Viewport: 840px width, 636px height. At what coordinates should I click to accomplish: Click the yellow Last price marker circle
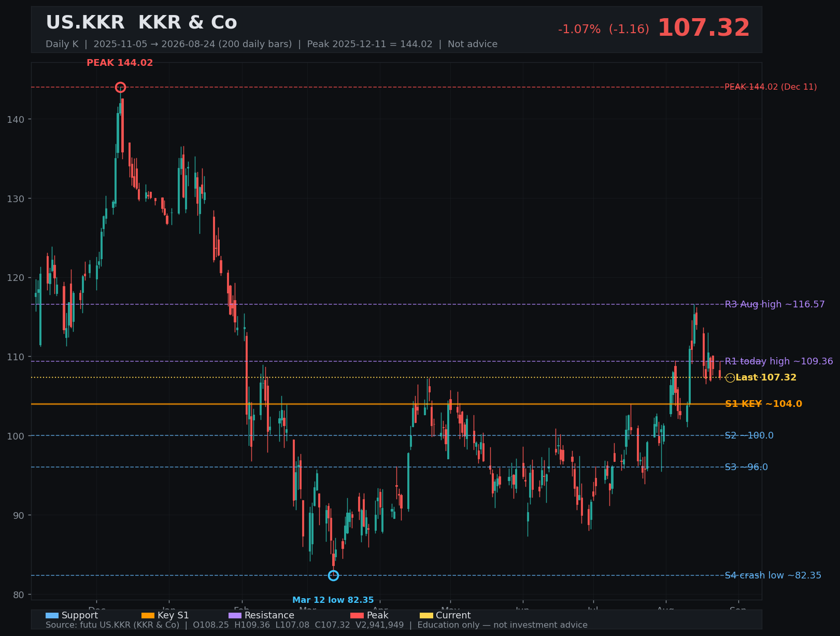(730, 378)
